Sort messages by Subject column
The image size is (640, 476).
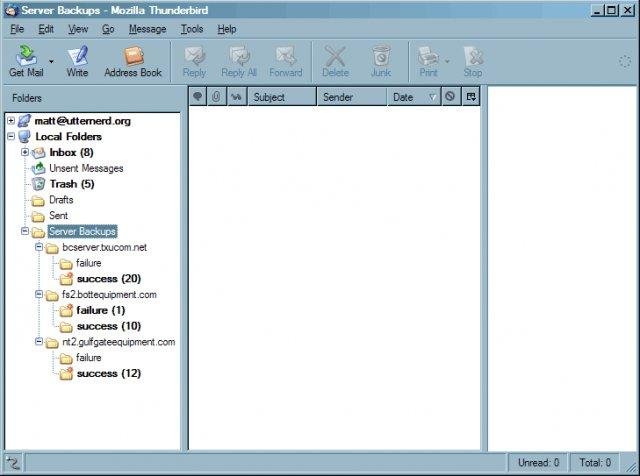point(282,97)
